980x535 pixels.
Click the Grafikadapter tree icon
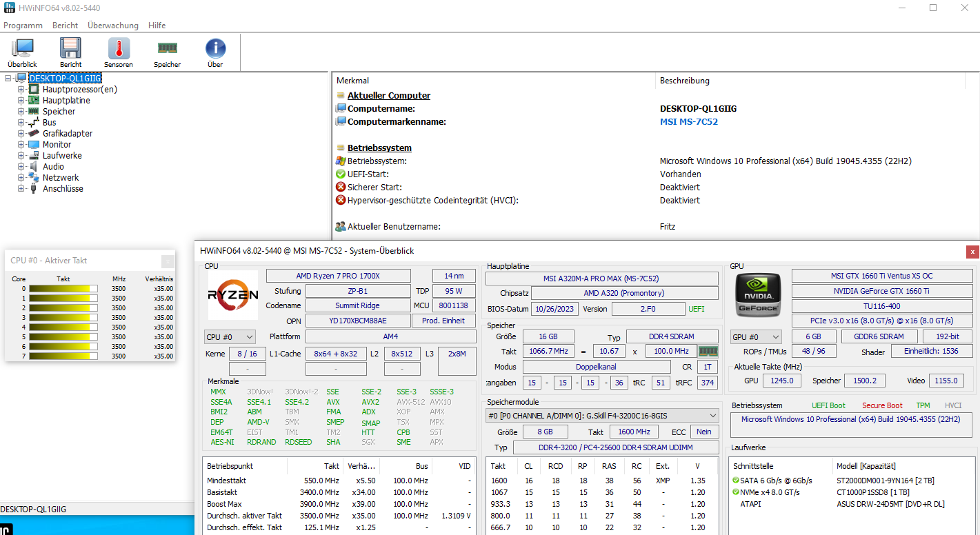(x=33, y=133)
